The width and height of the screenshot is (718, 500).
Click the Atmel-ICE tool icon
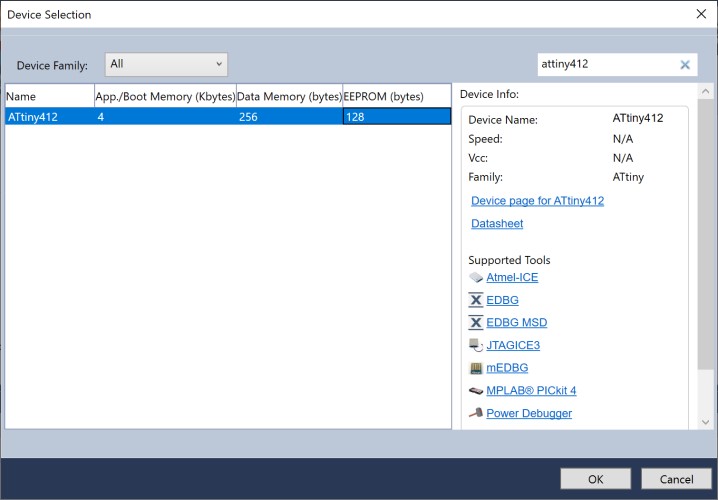476,277
